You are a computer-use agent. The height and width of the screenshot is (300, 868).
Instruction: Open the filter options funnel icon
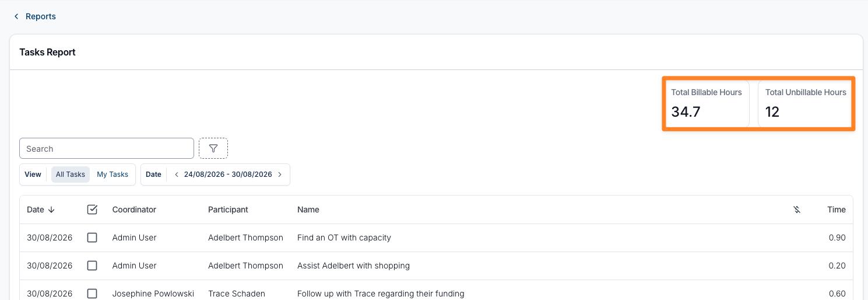[x=213, y=148]
